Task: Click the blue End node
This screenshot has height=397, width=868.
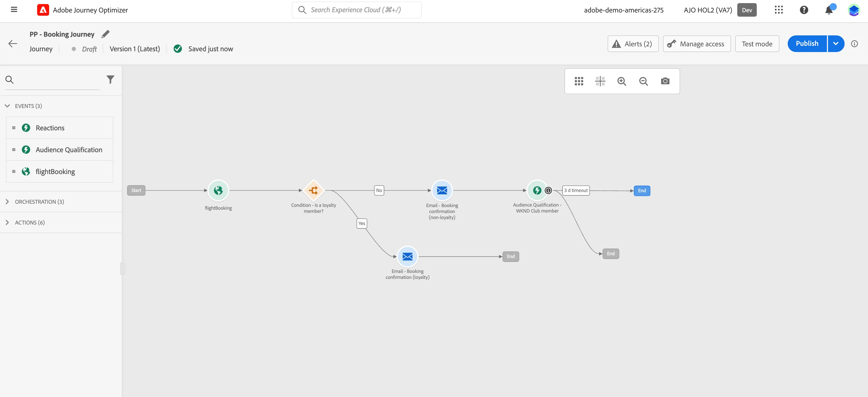Action: click(x=642, y=191)
